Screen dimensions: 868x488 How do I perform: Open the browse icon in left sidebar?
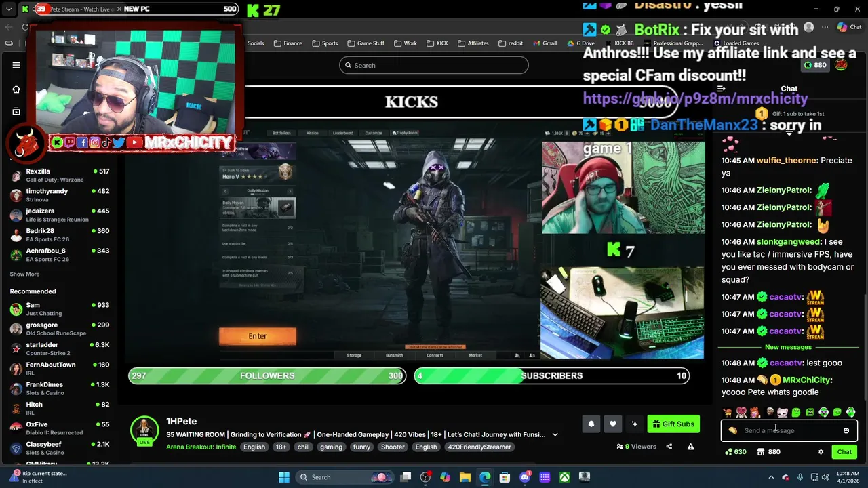click(x=16, y=111)
